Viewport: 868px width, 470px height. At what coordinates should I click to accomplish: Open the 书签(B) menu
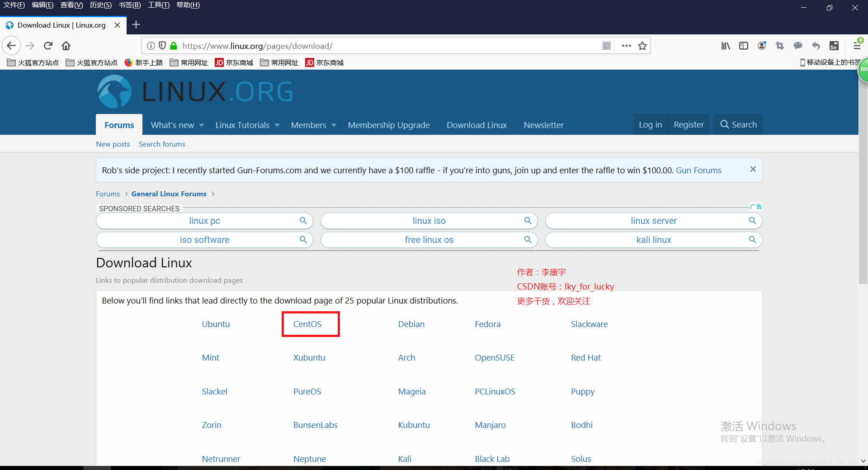pyautogui.click(x=130, y=5)
